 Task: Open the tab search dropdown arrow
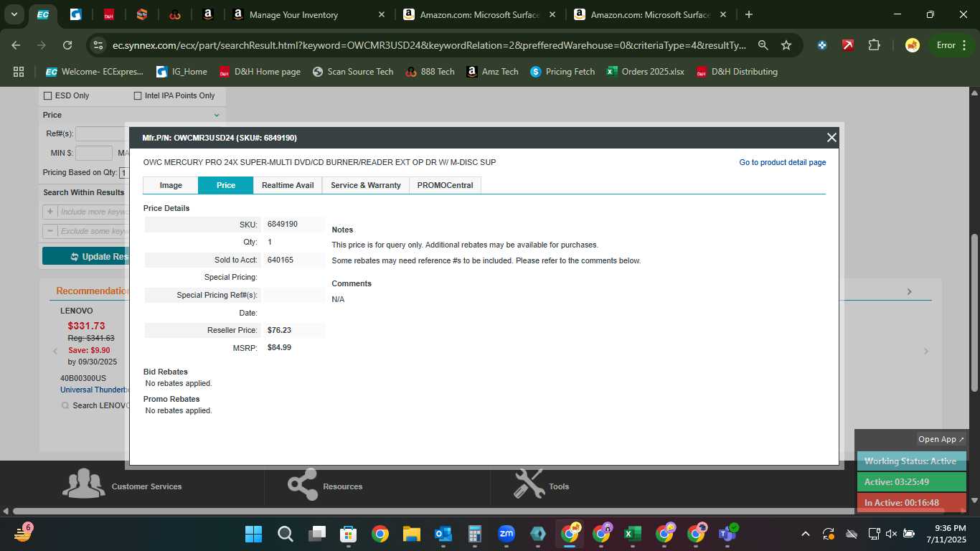[14, 14]
